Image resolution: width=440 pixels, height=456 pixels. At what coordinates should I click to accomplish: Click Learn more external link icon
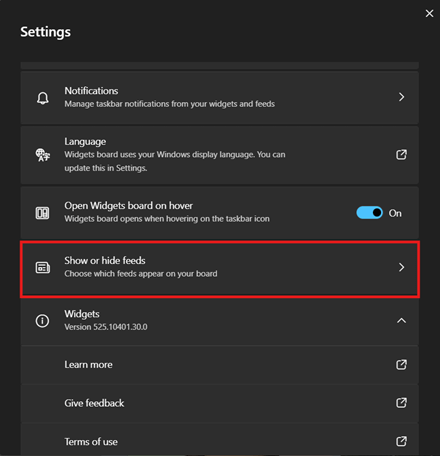[401, 364]
